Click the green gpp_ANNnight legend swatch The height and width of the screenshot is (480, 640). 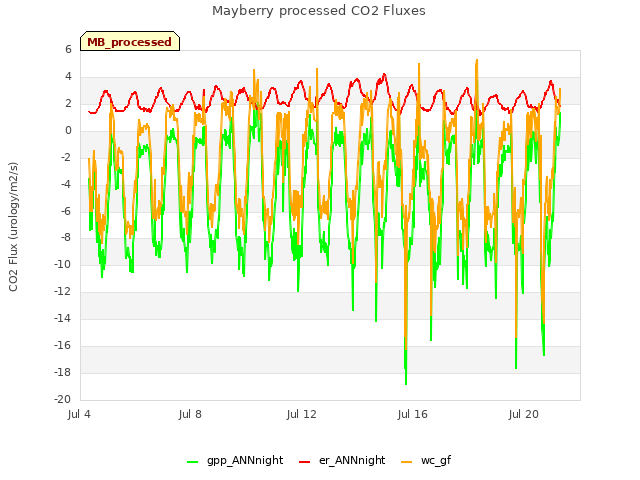point(193,462)
